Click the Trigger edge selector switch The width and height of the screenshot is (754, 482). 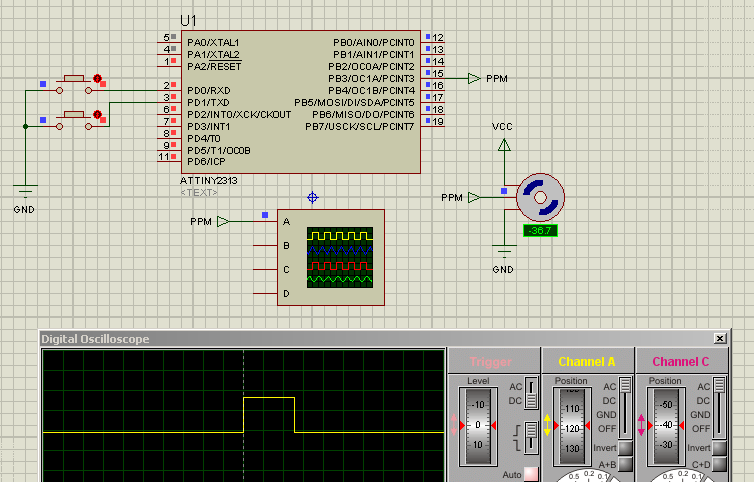pyautogui.click(x=532, y=435)
